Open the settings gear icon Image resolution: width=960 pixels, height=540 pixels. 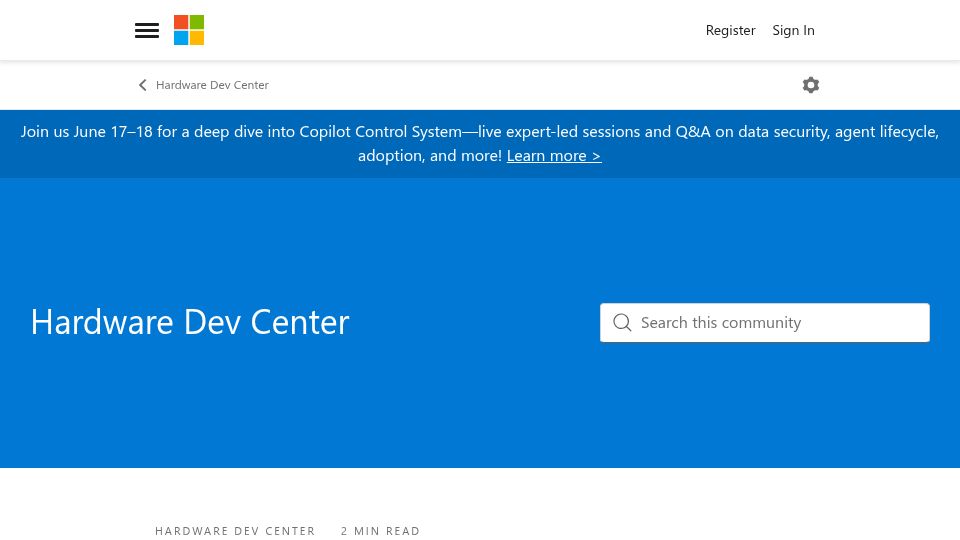coord(811,85)
